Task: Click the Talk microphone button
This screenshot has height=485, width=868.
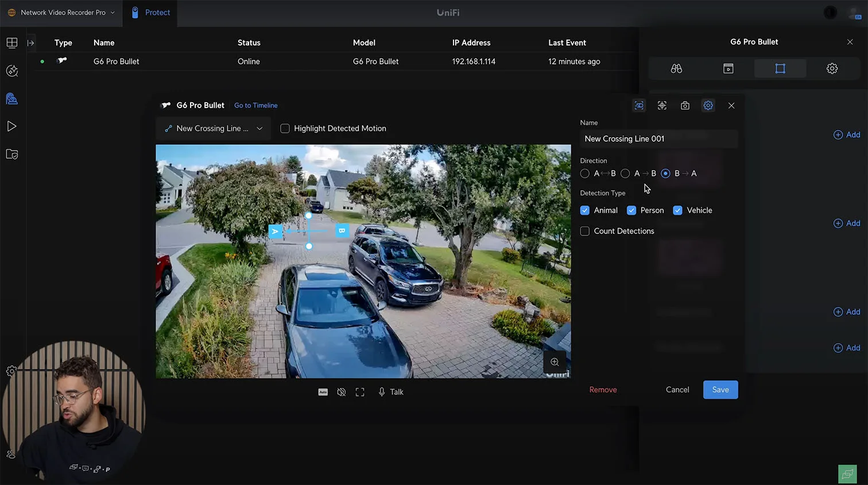Action: click(x=390, y=392)
